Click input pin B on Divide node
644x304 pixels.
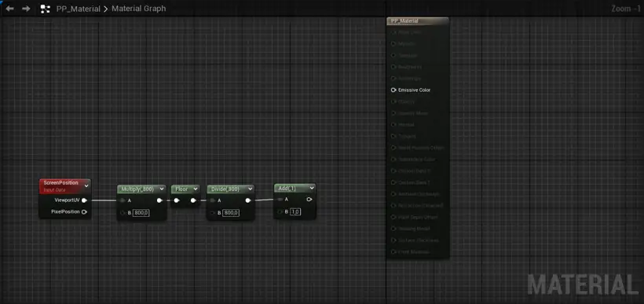click(x=212, y=212)
